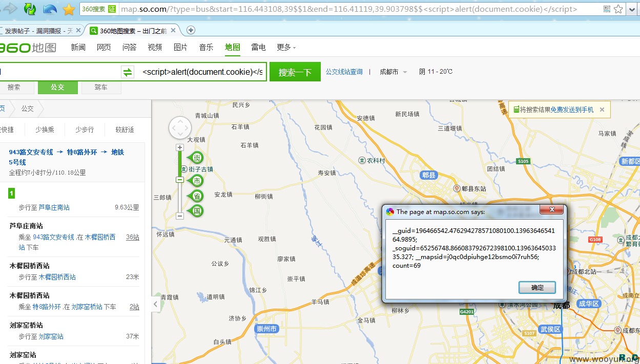The height and width of the screenshot is (364, 640).
Task: Click the blue undo-restore icon in toolbar
Action: point(50,9)
